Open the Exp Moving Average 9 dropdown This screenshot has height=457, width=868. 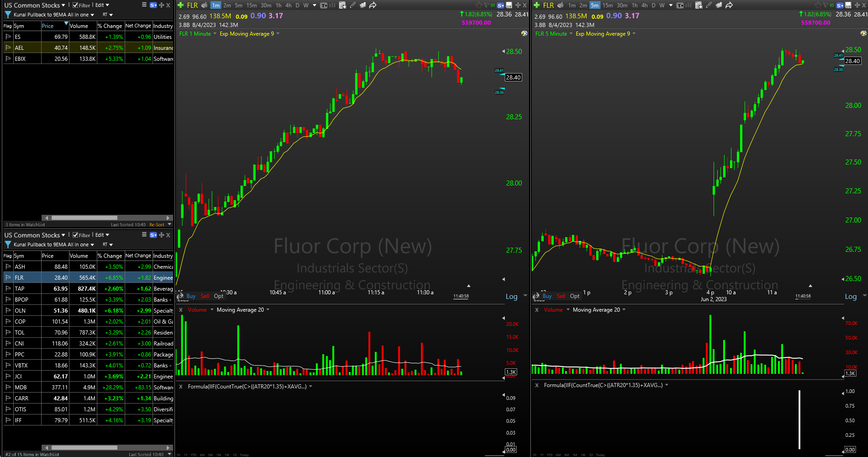pos(249,33)
